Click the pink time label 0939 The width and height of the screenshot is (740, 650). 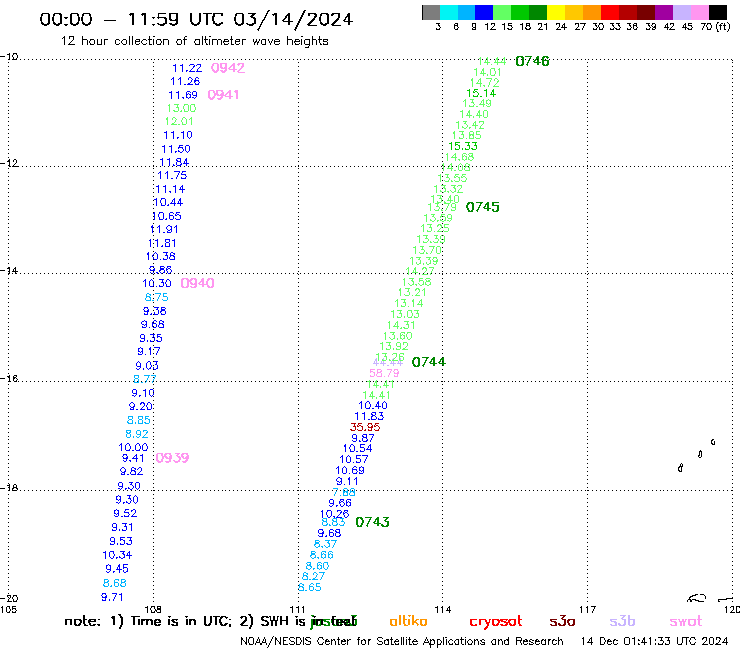pyautogui.click(x=172, y=458)
